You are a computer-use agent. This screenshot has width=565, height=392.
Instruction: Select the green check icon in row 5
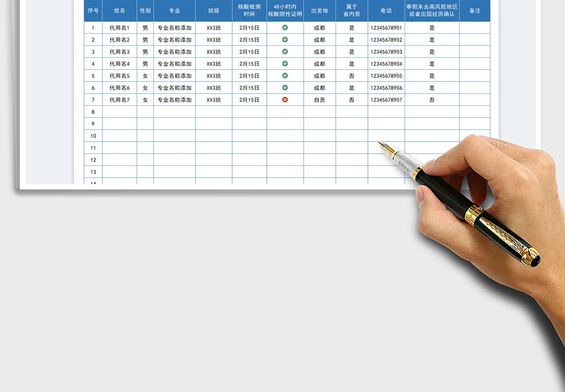[x=285, y=76]
